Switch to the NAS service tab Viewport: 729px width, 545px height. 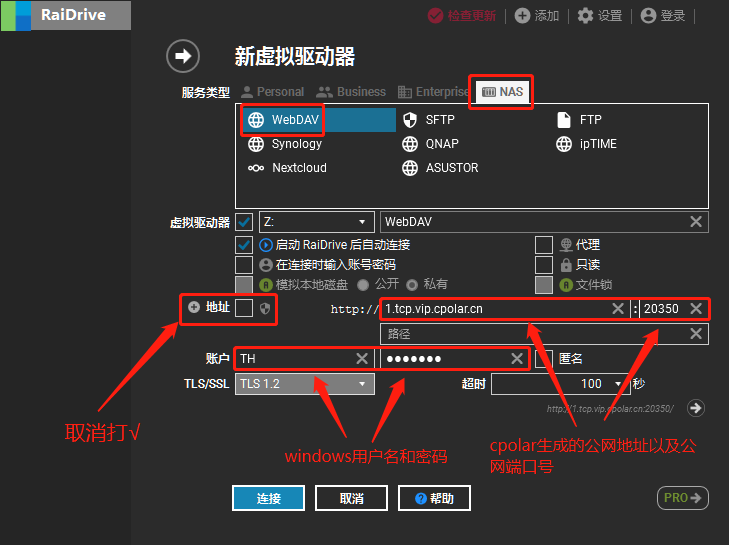(x=502, y=92)
